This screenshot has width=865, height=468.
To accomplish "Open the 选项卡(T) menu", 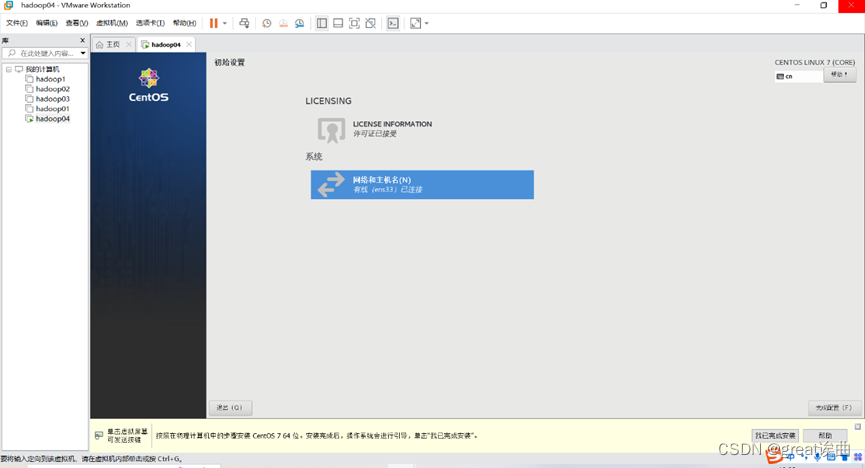I will coord(150,23).
